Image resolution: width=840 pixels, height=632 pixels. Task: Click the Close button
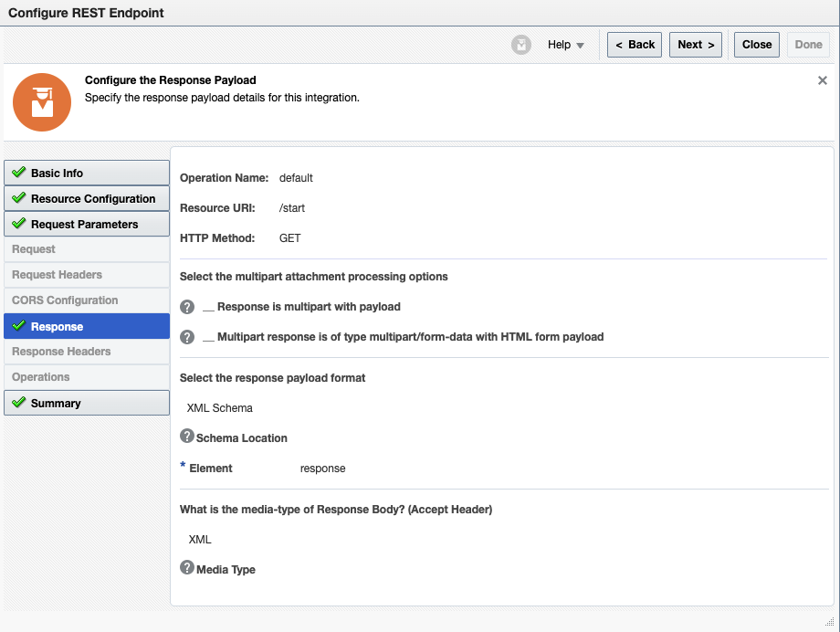coord(756,45)
